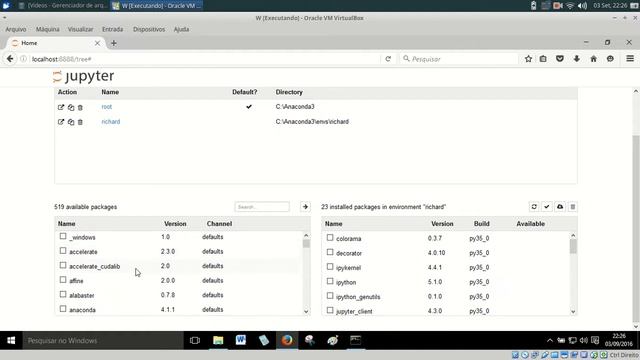Select installed jupyter_client checkbox

click(x=330, y=310)
